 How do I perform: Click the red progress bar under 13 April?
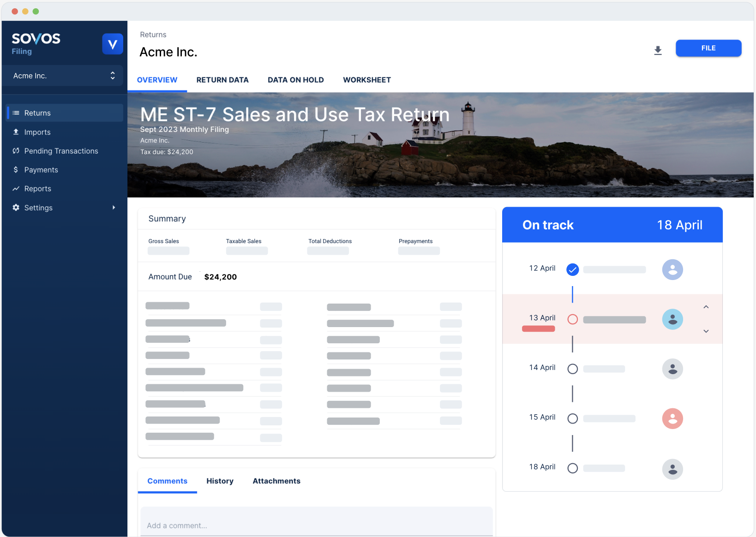(x=538, y=329)
